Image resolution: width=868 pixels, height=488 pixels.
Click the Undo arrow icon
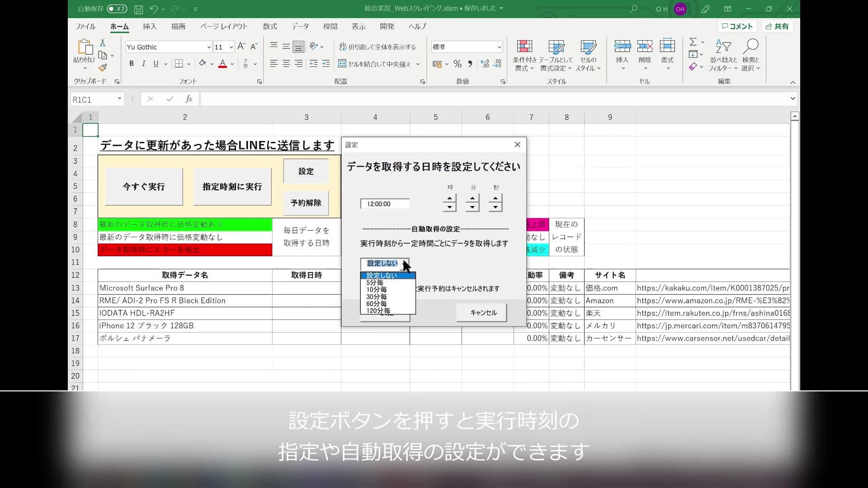tap(154, 9)
